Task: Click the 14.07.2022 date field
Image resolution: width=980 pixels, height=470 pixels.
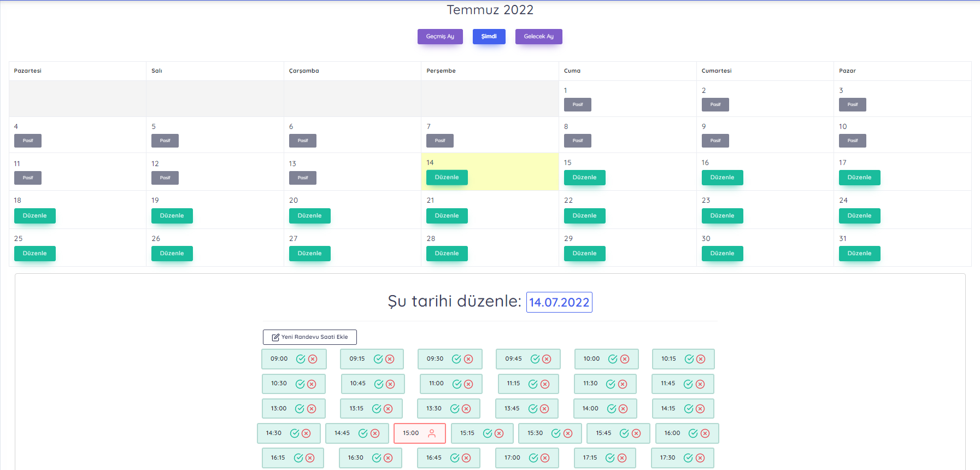Action: click(x=559, y=302)
